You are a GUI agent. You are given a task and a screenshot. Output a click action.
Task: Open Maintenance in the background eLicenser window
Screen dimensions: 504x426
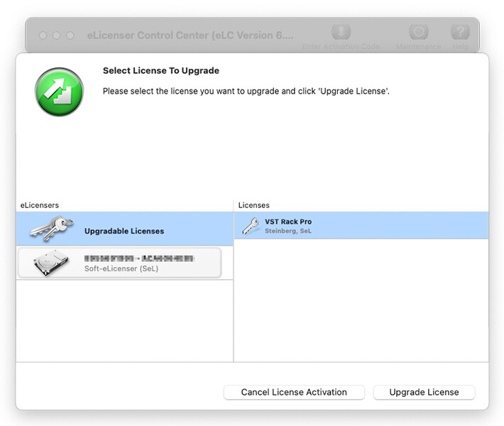pos(418,38)
